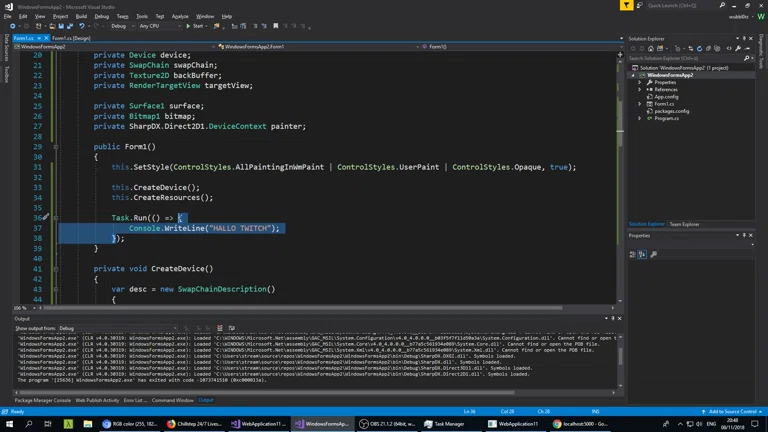Click Alphabetical sort icon in Properties panel
This screenshot has height=432, width=768.
(x=642, y=254)
